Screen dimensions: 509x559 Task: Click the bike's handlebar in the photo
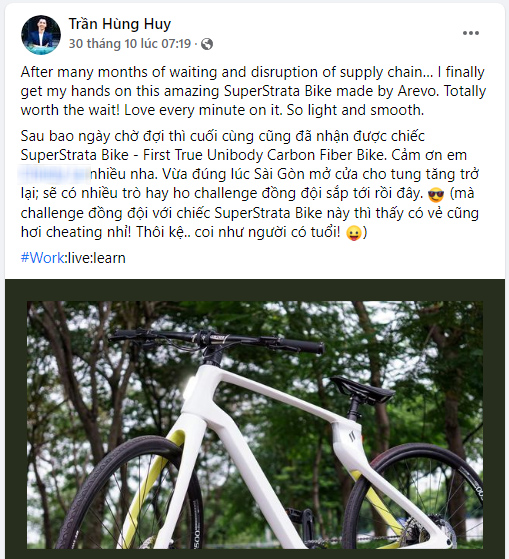click(216, 340)
